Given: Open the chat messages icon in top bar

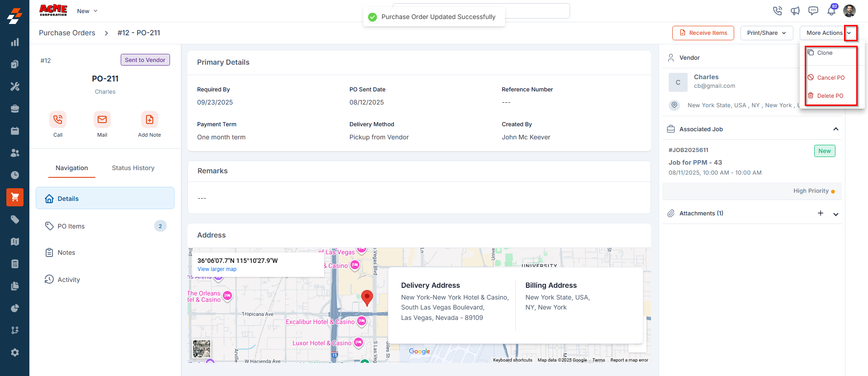Looking at the screenshot, I should [813, 11].
